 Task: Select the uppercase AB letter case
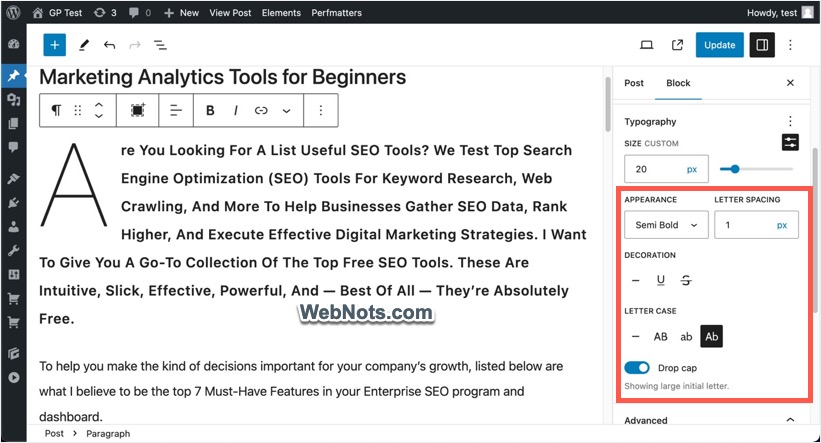coord(661,337)
